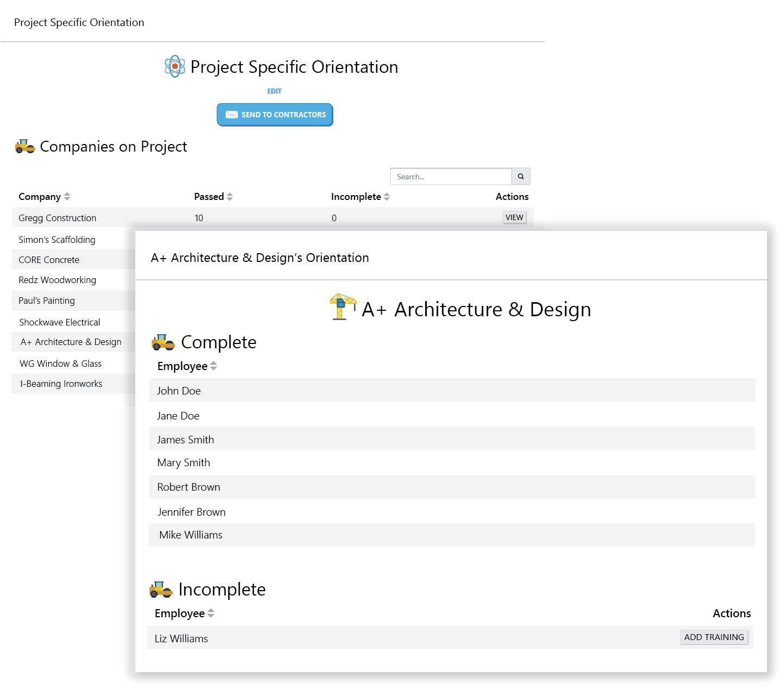Click the Companies on Project heading
The height and width of the screenshot is (689, 784).
coord(114,147)
